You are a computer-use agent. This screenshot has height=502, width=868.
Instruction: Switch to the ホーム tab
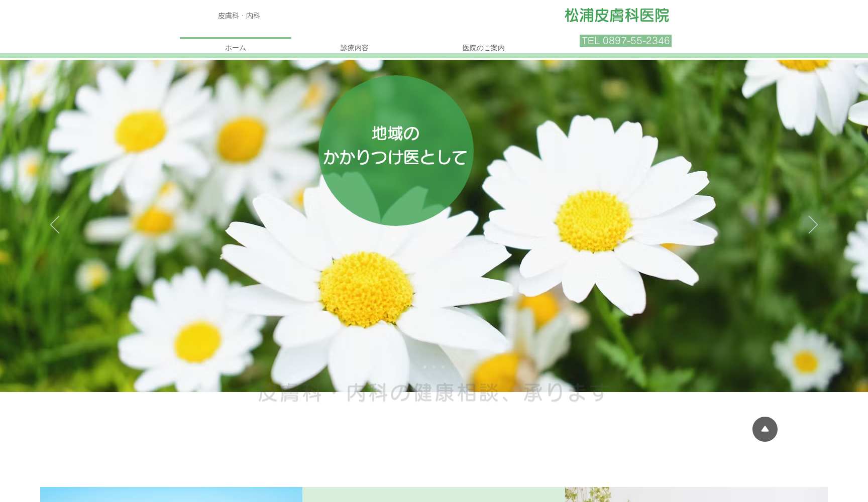(x=236, y=48)
